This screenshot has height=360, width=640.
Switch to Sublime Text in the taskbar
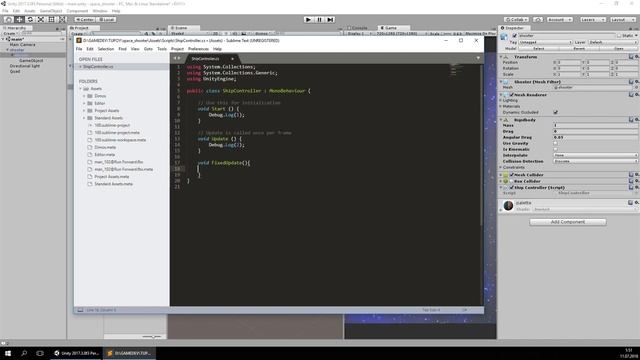(129, 353)
